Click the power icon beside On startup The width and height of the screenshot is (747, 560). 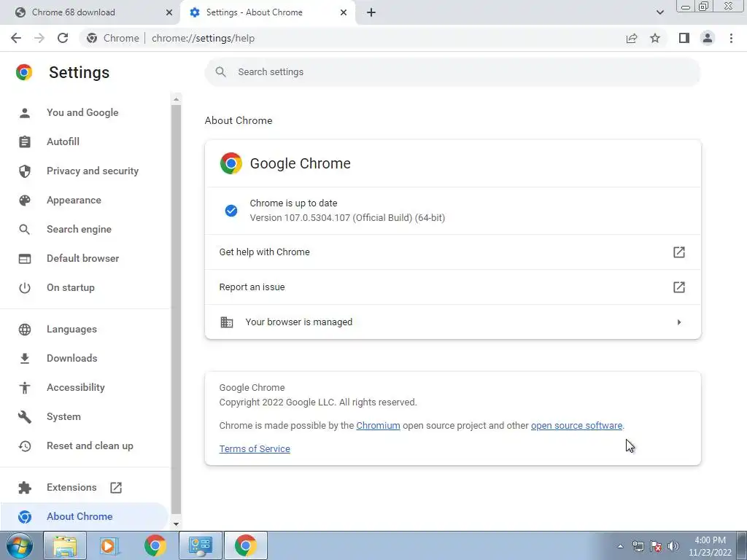pos(25,287)
